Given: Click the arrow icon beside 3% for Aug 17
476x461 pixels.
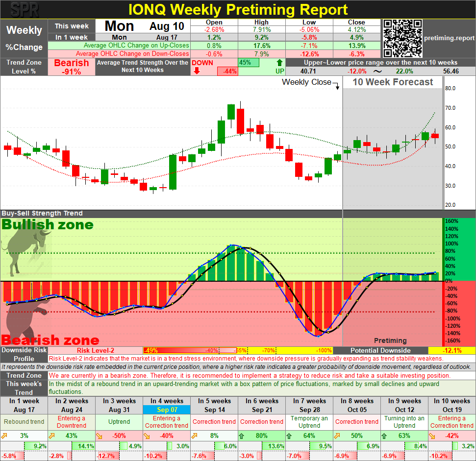Looking at the screenshot, I should [x=4, y=436].
